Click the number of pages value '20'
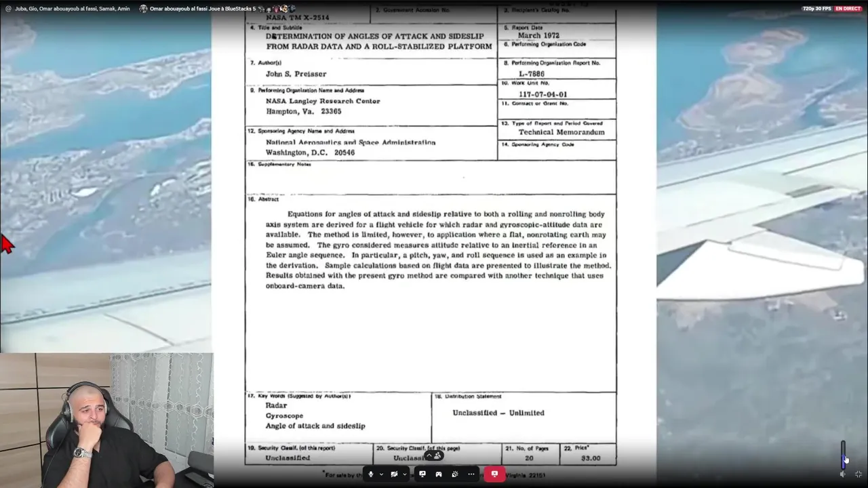Viewport: 868px width, 488px height. pos(529,458)
